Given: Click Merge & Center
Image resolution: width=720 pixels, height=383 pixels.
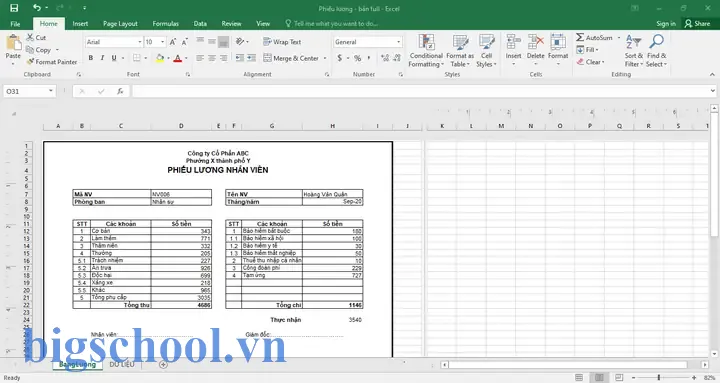Looking at the screenshot, I should tap(291, 58).
